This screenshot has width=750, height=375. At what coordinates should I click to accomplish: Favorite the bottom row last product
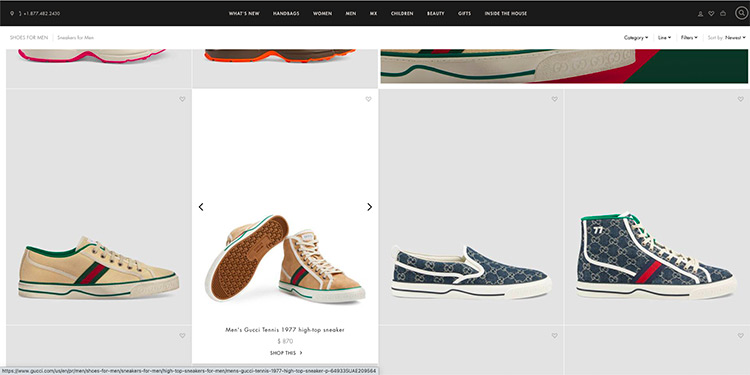(x=740, y=336)
